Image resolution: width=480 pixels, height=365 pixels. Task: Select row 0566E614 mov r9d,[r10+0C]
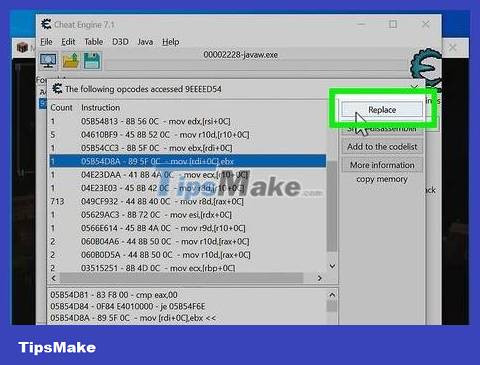(x=188, y=228)
